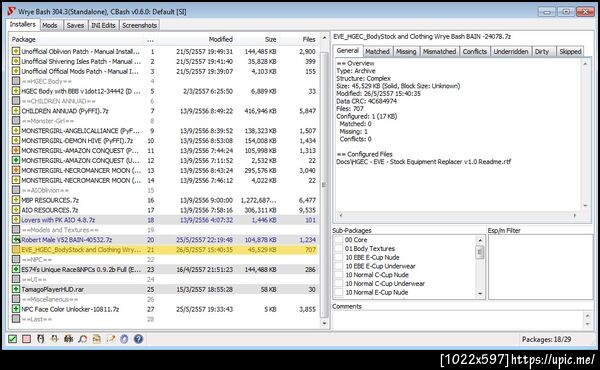Viewport: 600px width, 370px height.
Task: Show the General details tab
Action: pos(348,51)
